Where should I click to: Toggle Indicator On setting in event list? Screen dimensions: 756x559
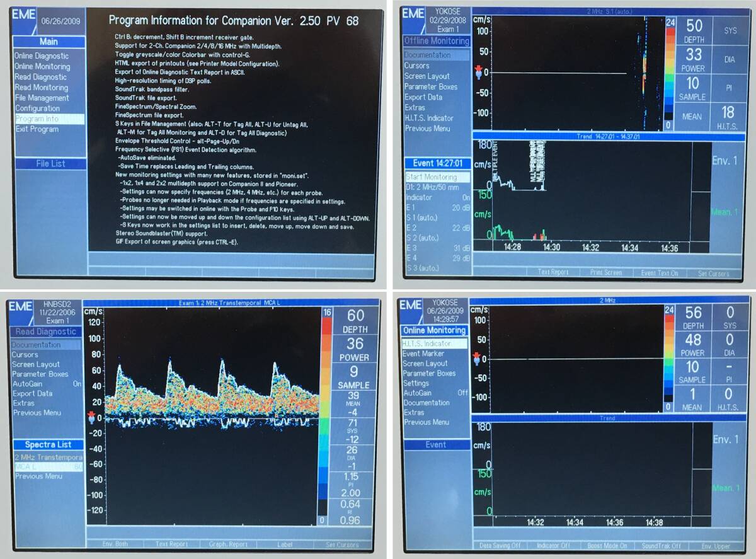coord(437,197)
